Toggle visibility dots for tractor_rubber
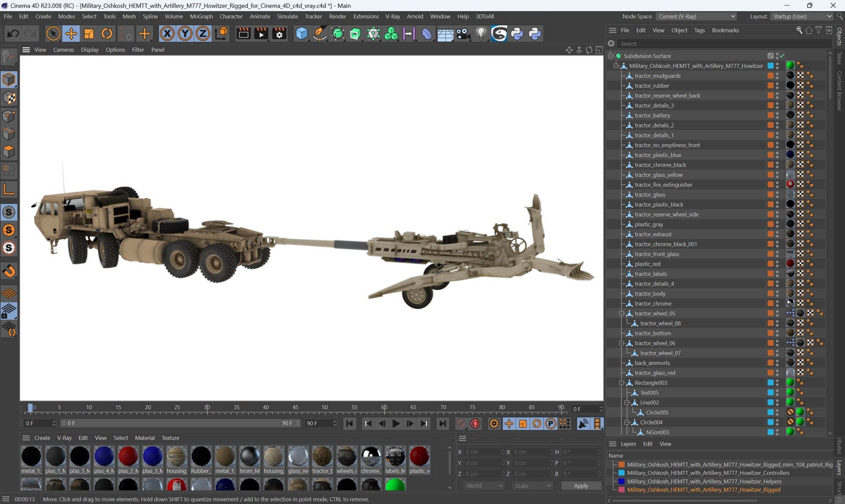The height and width of the screenshot is (504, 845). point(777,85)
